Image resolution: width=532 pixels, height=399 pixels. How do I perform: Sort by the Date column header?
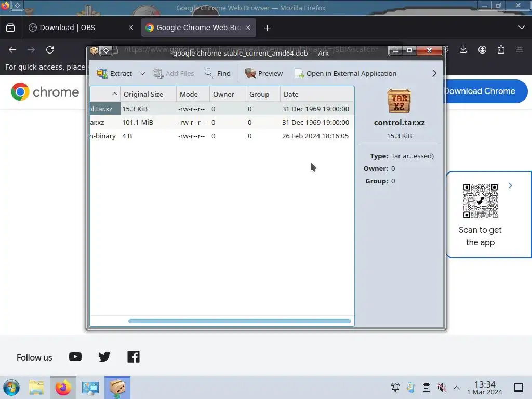[317, 94]
